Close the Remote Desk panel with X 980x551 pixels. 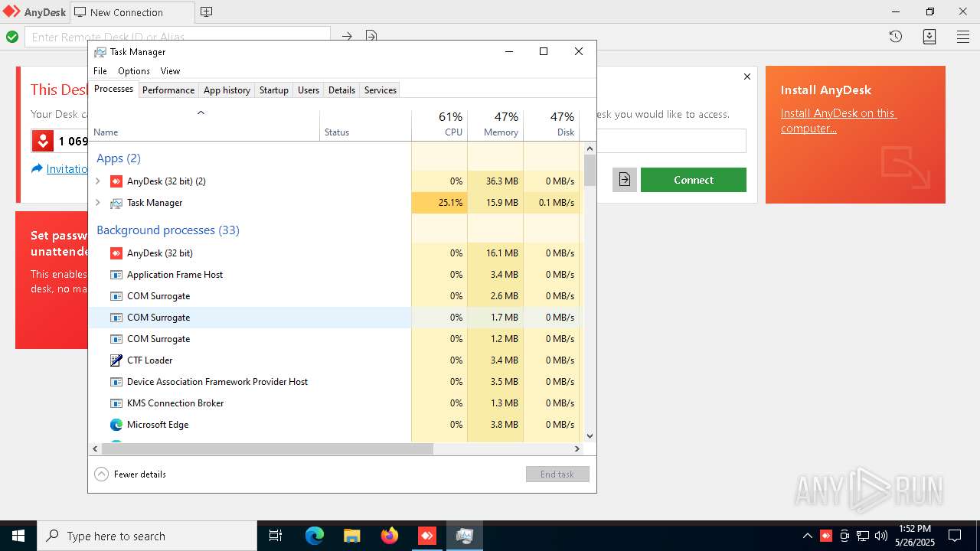(x=747, y=77)
